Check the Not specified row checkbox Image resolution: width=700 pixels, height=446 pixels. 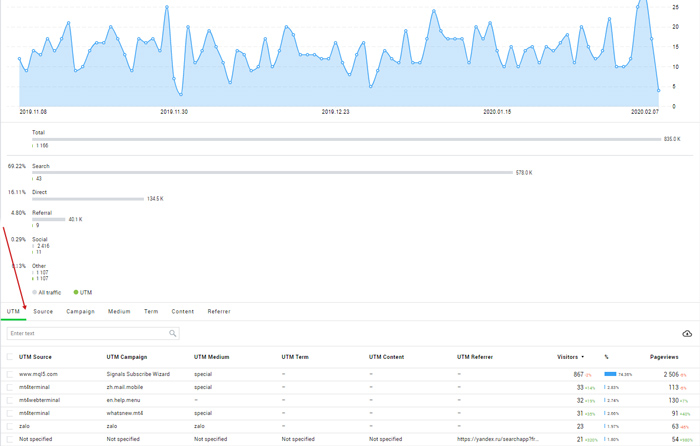(10, 439)
